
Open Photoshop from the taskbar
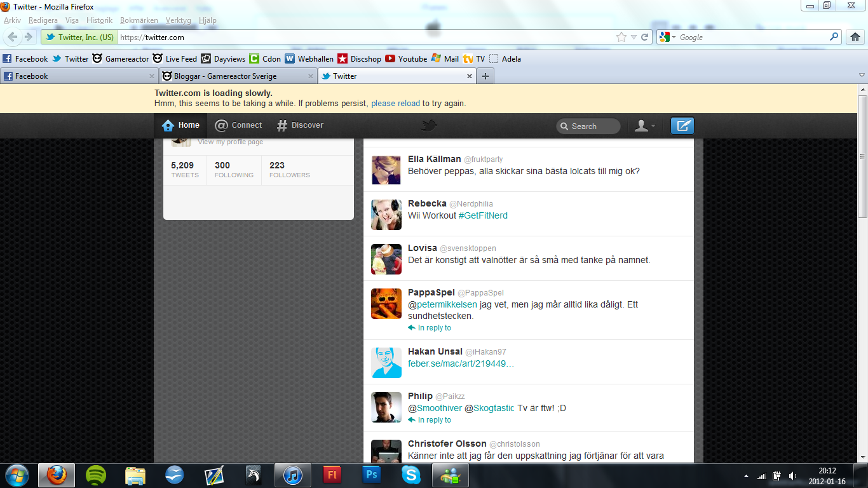[x=372, y=475]
